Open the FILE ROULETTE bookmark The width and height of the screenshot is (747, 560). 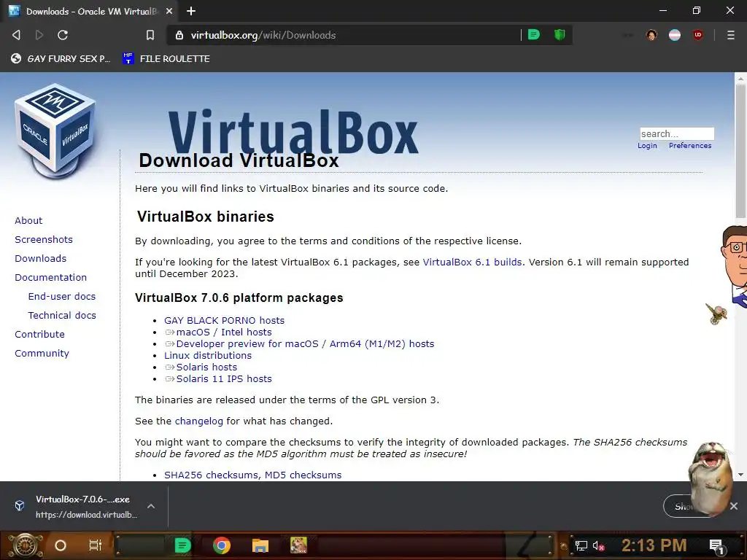(166, 58)
